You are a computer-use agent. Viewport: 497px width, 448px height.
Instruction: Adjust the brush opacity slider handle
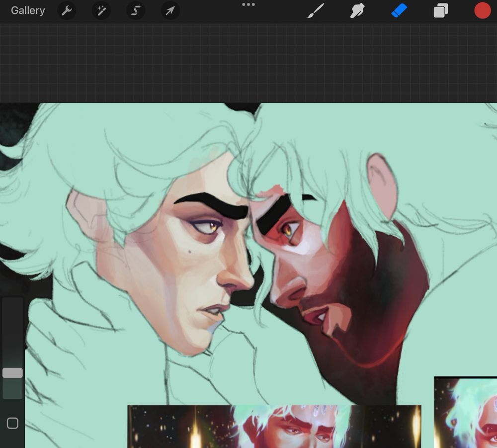[x=13, y=373]
